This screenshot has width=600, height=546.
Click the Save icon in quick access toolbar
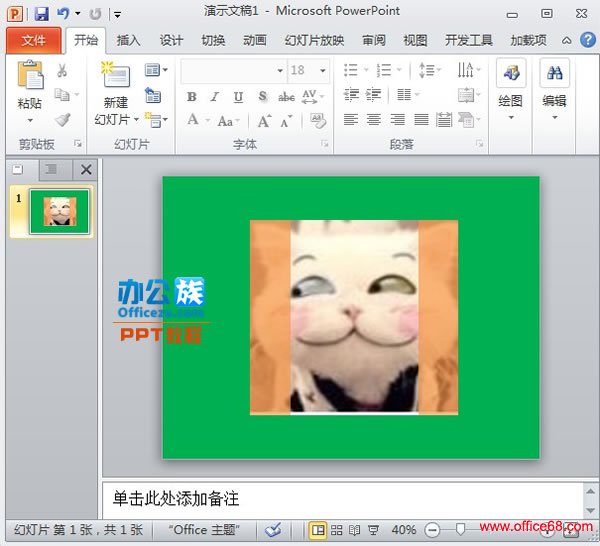pos(41,14)
